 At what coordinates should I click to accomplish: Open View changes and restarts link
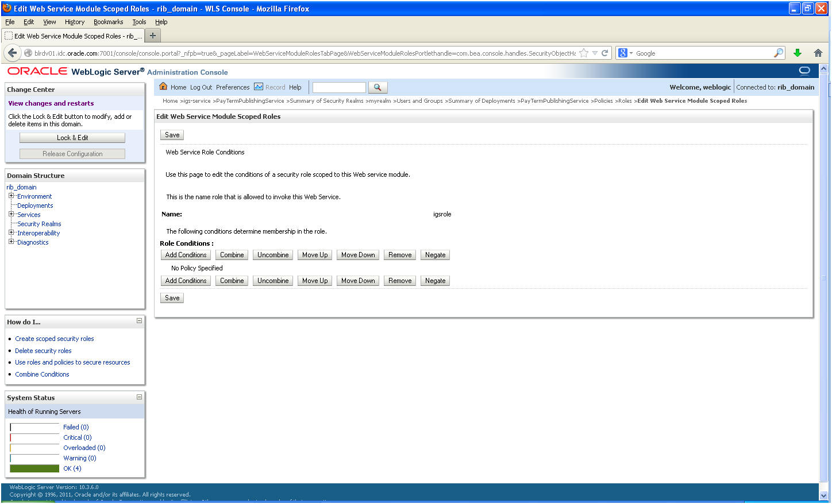(51, 103)
